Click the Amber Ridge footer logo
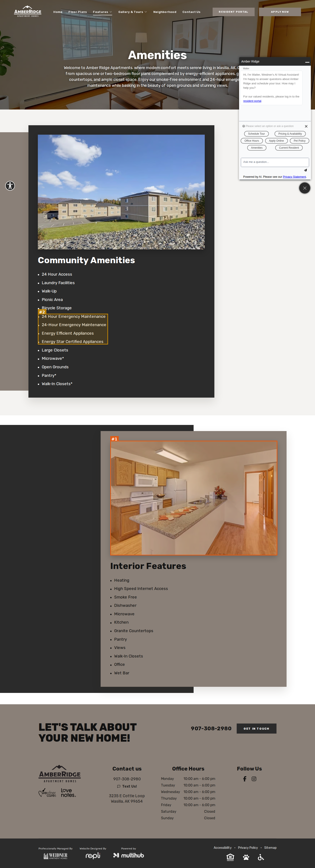The height and width of the screenshot is (868, 315). pyautogui.click(x=60, y=774)
